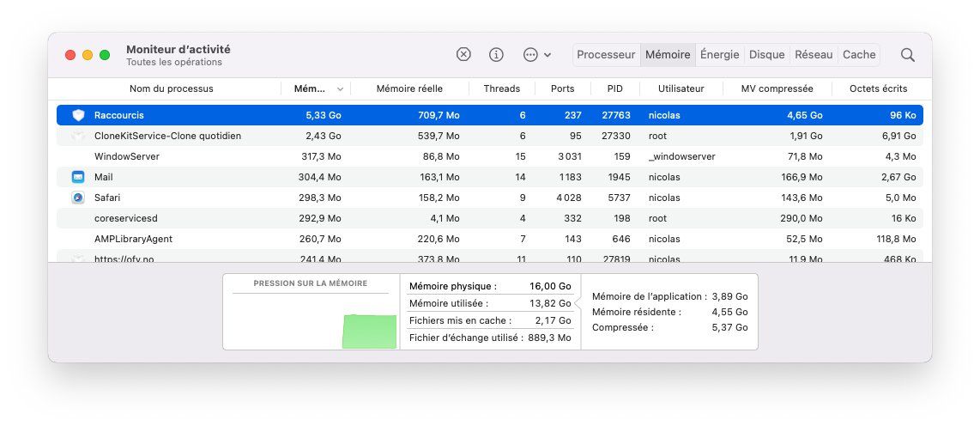Click the Mail app icon in list
Viewport: 980px width, 426px height.
[78, 177]
